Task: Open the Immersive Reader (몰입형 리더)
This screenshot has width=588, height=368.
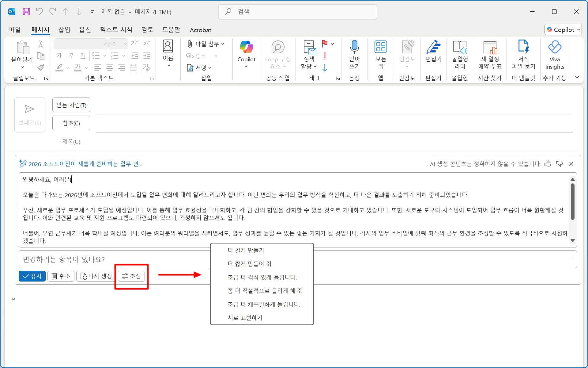Action: point(460,48)
